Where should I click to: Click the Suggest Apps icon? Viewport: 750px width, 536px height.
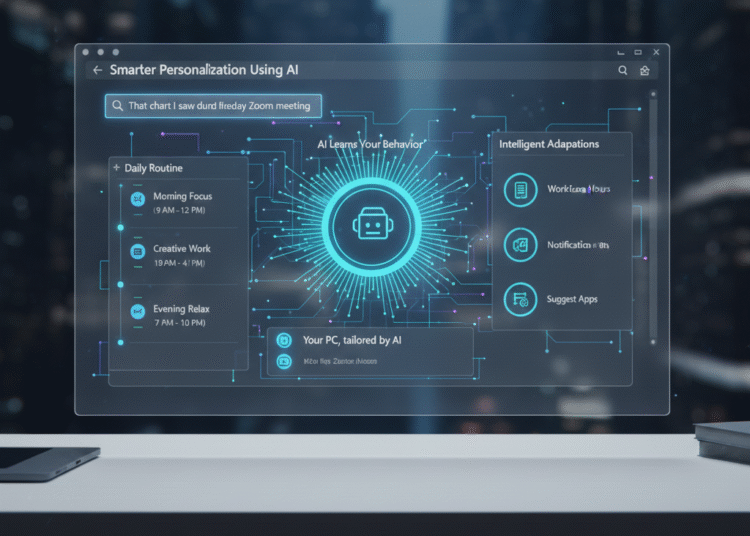point(520,299)
